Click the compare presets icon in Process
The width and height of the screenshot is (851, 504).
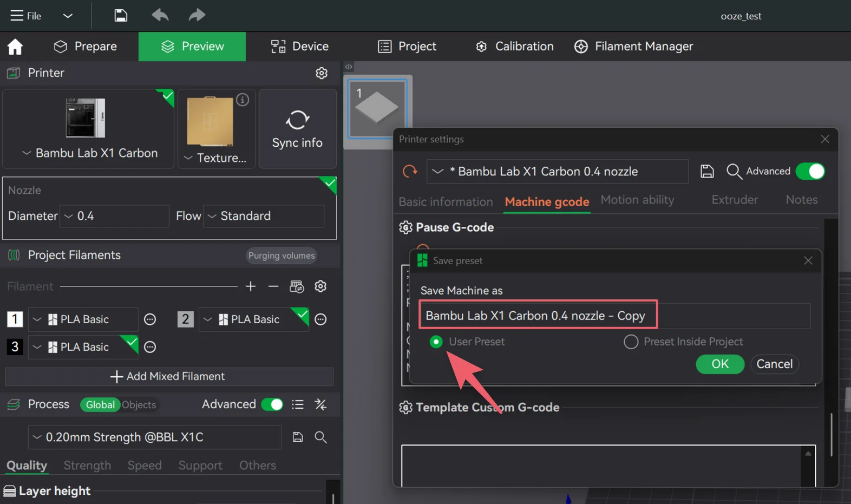[320, 404]
